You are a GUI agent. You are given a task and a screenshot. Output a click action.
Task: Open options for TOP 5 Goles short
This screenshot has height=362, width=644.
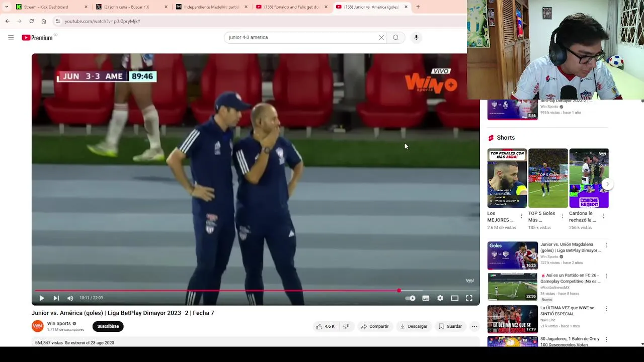(x=562, y=216)
